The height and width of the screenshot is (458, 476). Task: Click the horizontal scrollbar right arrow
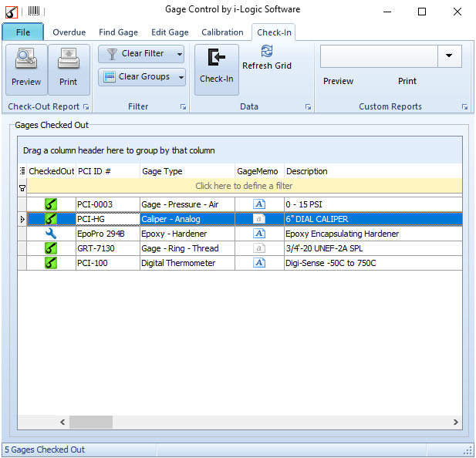tap(456, 422)
